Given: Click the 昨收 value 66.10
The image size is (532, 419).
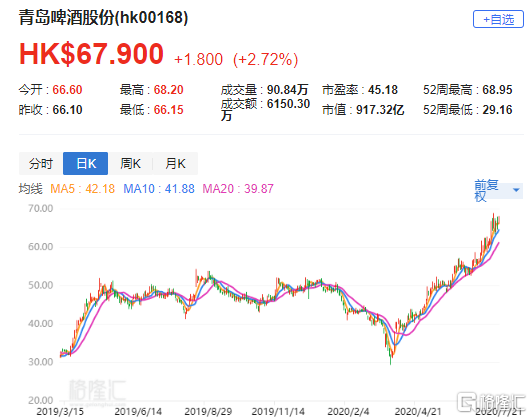Looking at the screenshot, I should tap(67, 110).
